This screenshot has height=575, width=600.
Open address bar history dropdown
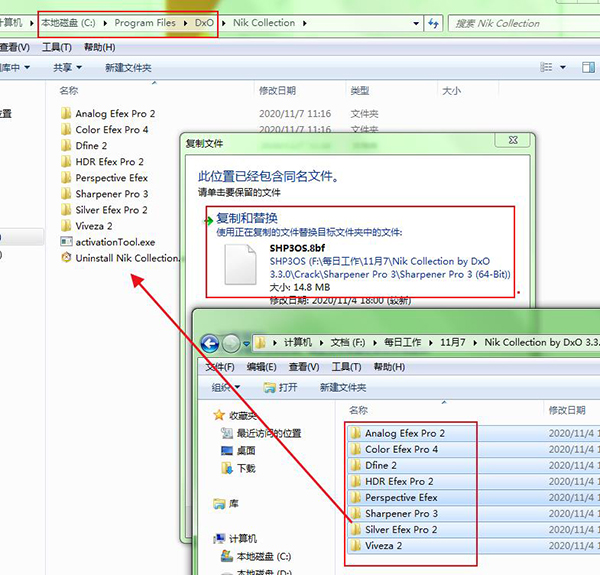tap(416, 23)
